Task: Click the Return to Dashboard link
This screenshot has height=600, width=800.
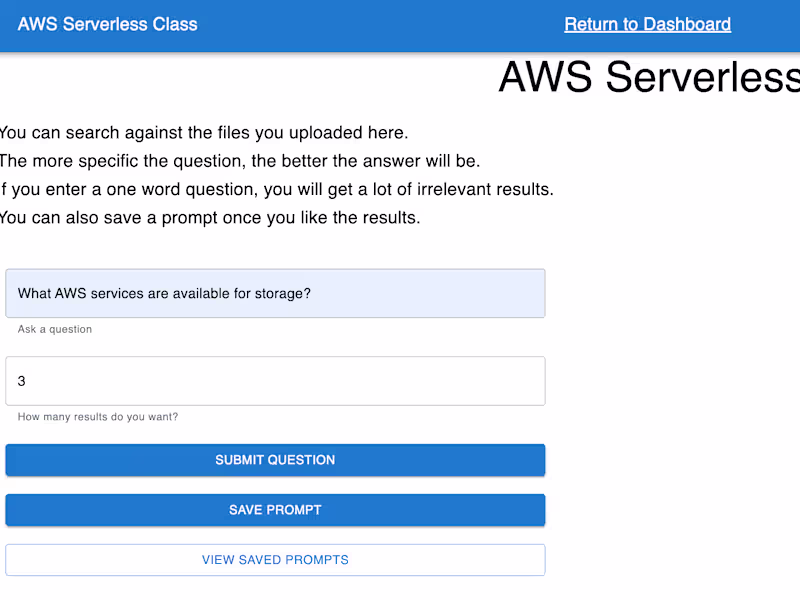Action: pyautogui.click(x=647, y=25)
